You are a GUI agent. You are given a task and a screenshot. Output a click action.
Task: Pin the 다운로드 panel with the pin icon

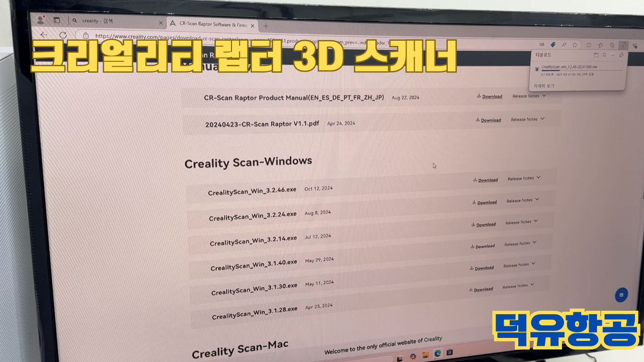[x=621, y=55]
